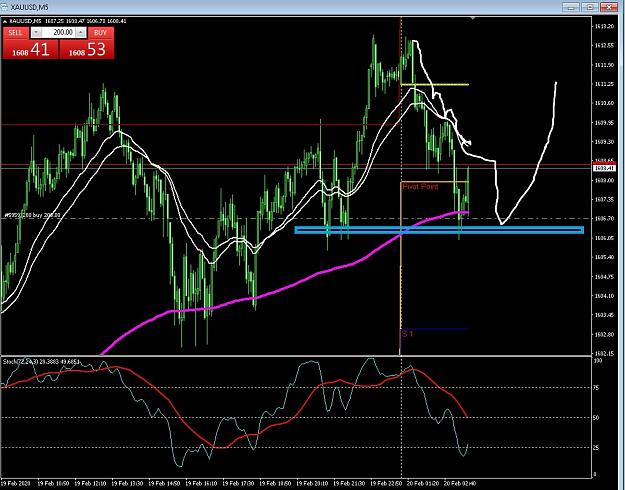Maximize the XAUUSD,M5 chart window

(591, 7)
